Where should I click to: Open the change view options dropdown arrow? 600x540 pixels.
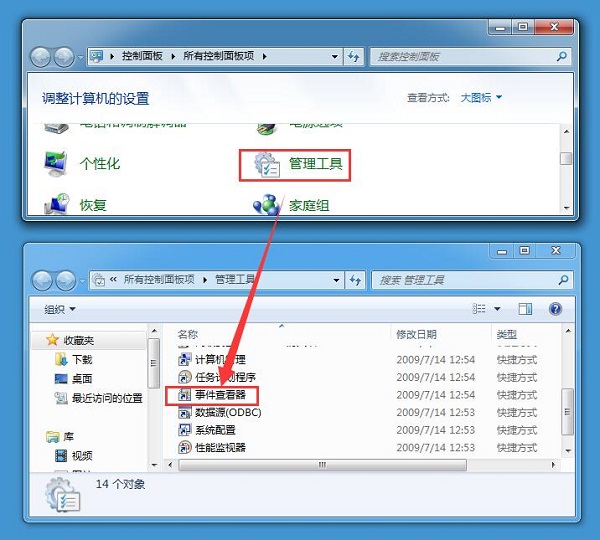click(x=498, y=310)
